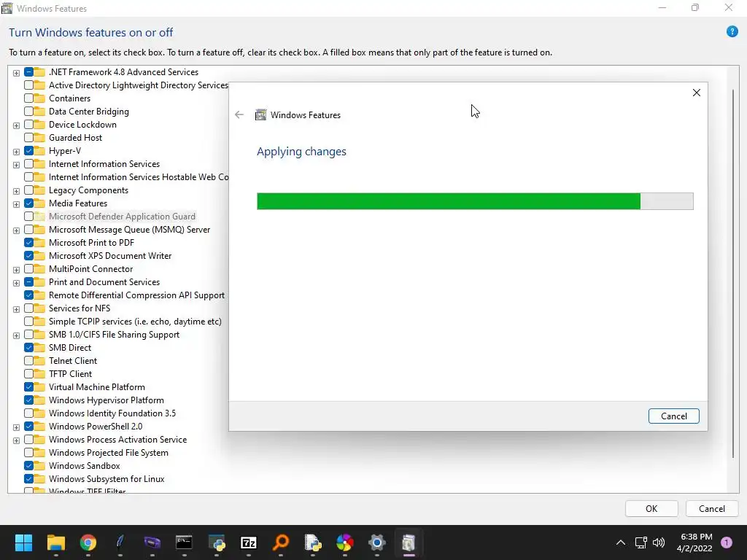Click the active Windows Features taskbar icon
The image size is (747, 560).
[x=409, y=542]
